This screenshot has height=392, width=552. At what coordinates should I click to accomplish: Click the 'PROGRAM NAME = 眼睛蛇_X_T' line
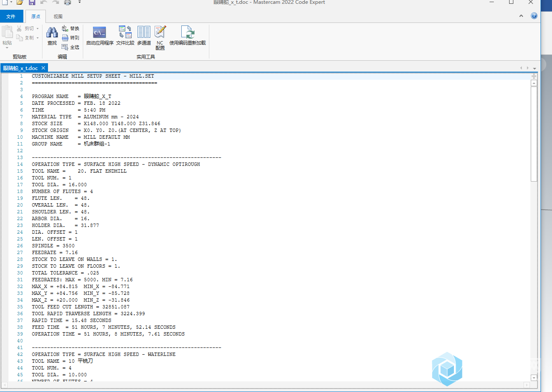click(71, 96)
